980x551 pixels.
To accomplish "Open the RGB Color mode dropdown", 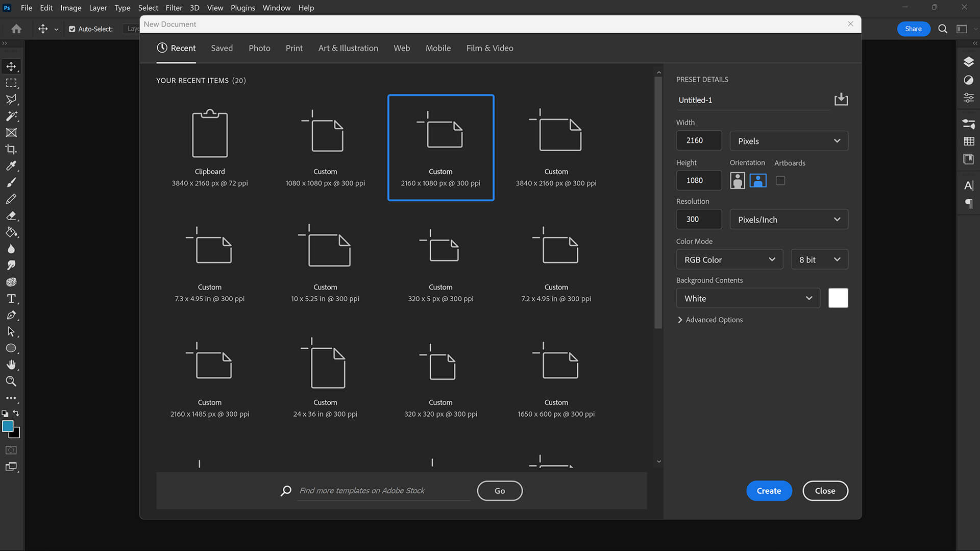I will tap(729, 259).
